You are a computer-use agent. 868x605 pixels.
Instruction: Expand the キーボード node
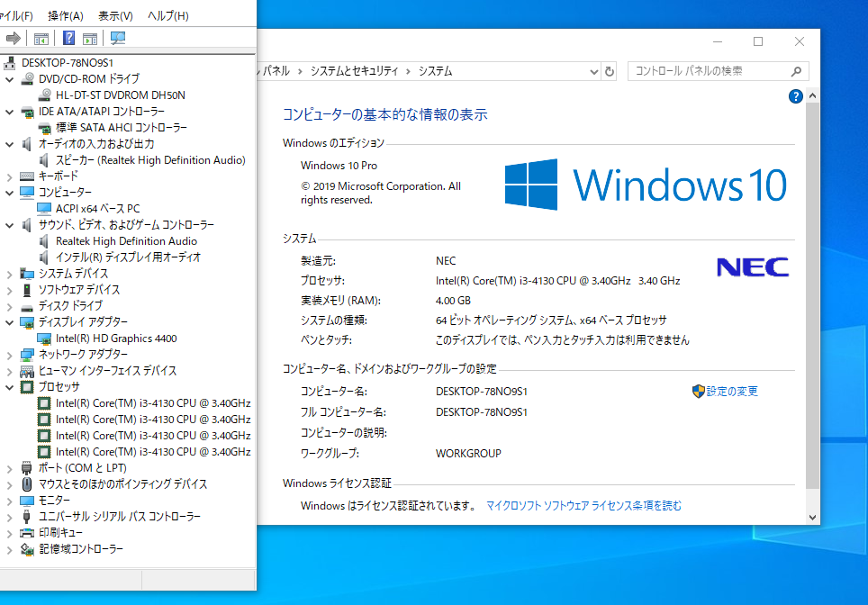(9, 176)
